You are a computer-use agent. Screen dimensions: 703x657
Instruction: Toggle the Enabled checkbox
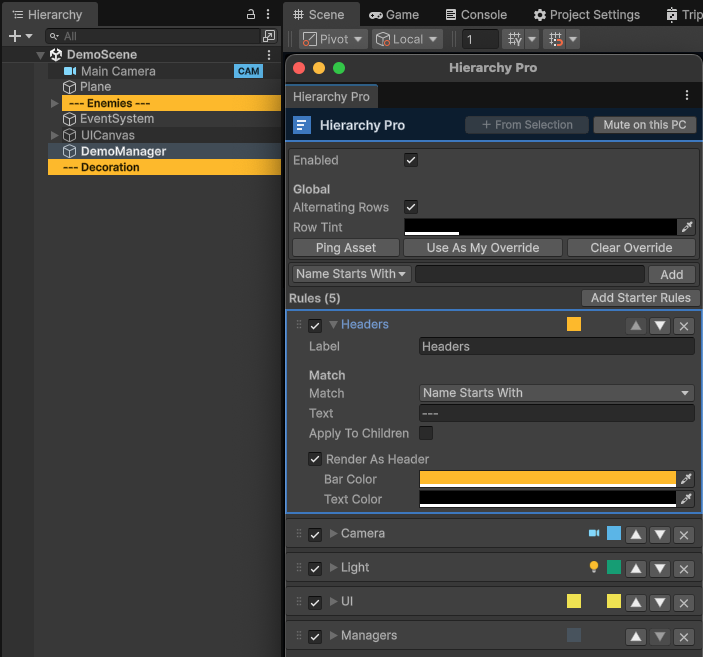(x=411, y=160)
